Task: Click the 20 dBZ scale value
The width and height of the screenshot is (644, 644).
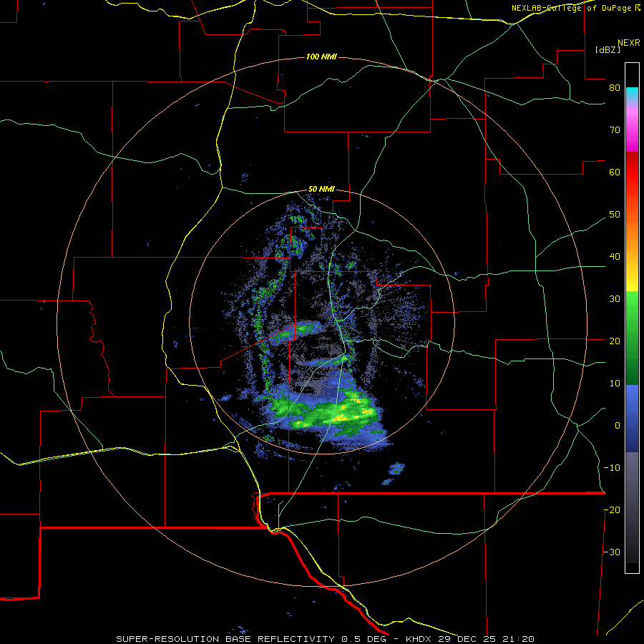Action: tap(615, 341)
